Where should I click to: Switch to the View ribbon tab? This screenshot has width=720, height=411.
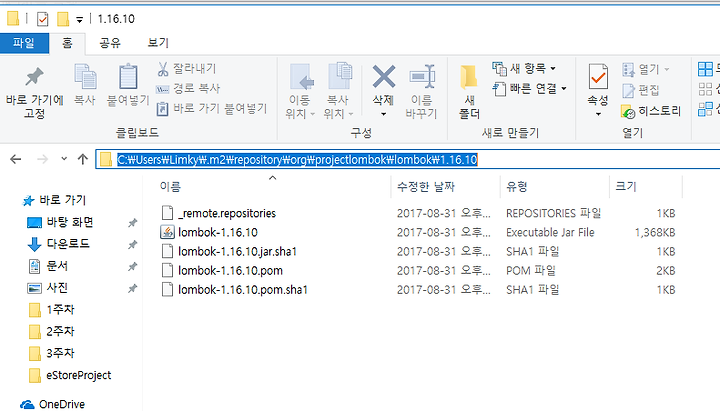tap(158, 43)
